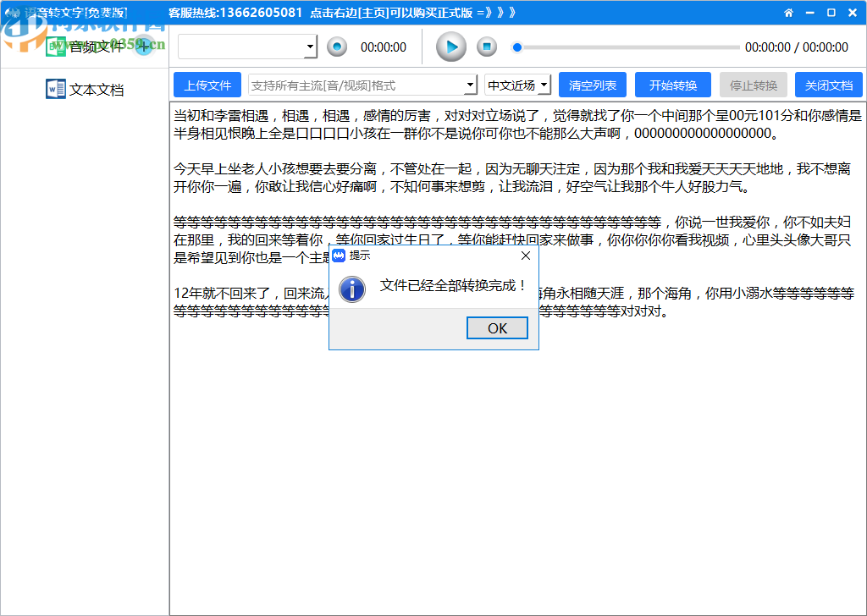The image size is (867, 616).
Task: Click 上传文件 to upload a file
Action: (x=207, y=85)
